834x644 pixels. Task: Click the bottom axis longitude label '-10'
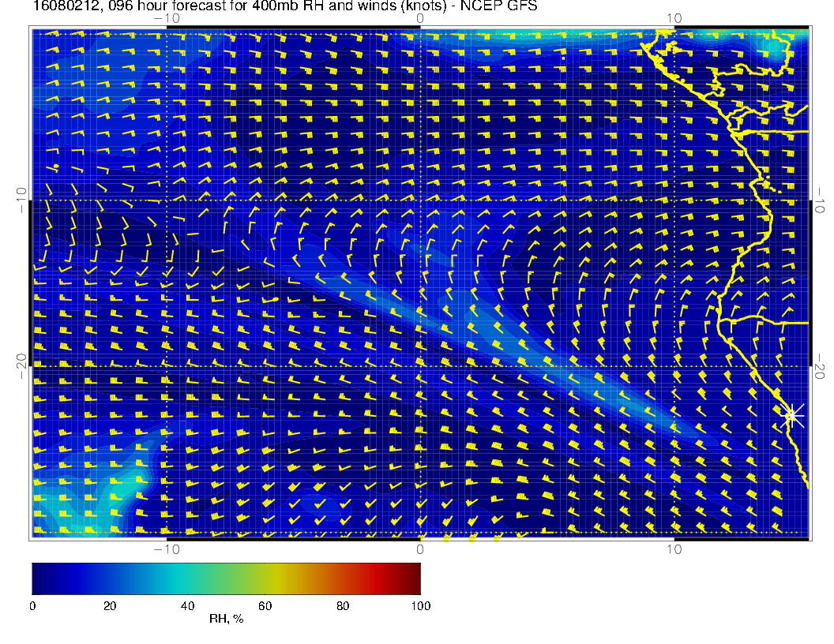(x=167, y=549)
